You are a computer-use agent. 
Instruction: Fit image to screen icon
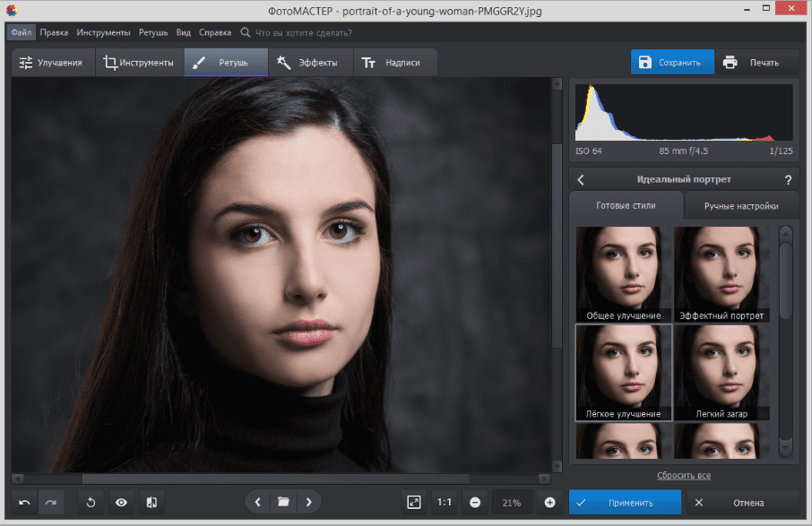413,503
